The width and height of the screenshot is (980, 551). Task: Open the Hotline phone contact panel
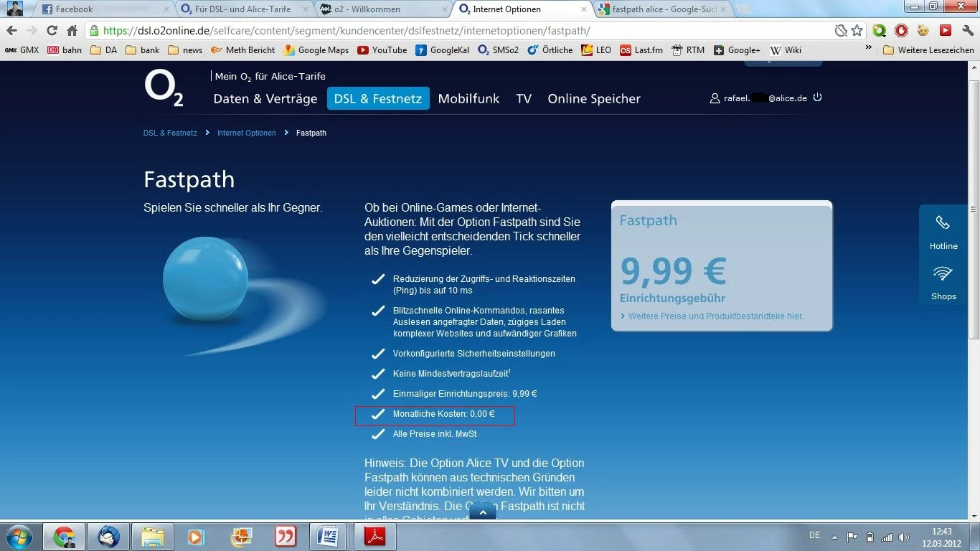tap(943, 231)
